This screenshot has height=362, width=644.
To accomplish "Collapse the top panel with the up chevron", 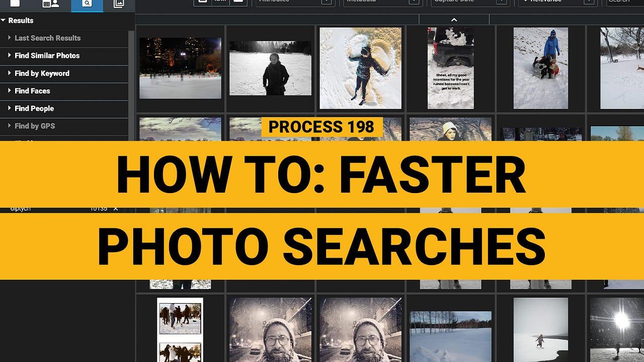I will (454, 20).
